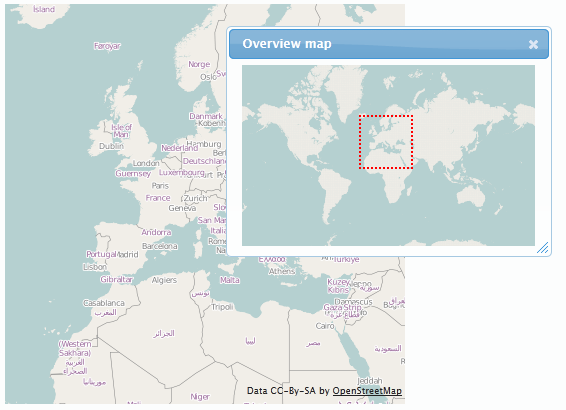The image size is (566, 410).
Task: Click the Paris label on the map
Action: coord(160,186)
